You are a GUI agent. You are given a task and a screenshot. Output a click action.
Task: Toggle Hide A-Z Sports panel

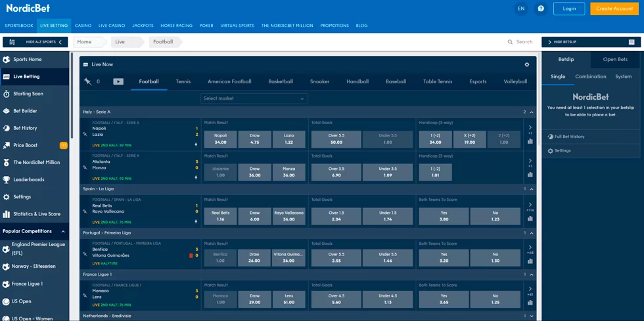tap(35, 42)
